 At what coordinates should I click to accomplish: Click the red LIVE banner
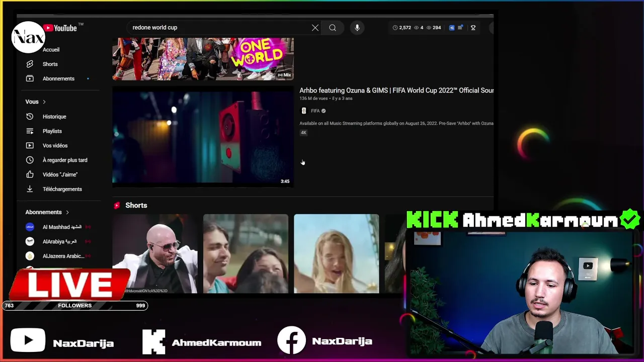[x=70, y=284]
